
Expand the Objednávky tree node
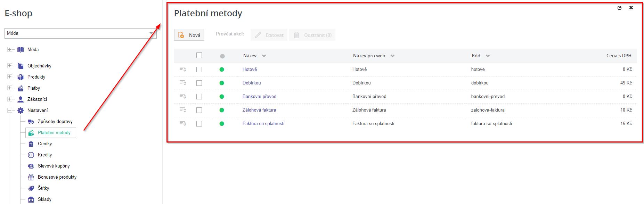point(10,66)
